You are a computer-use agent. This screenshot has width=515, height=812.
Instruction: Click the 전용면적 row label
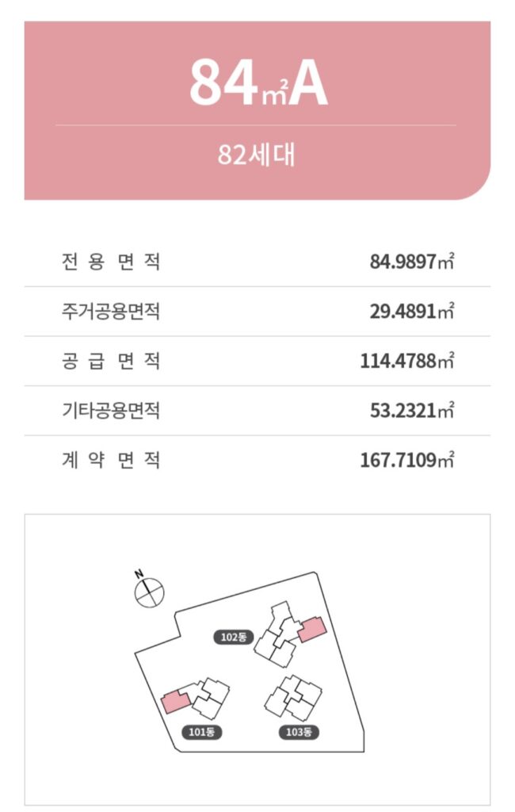tap(111, 261)
